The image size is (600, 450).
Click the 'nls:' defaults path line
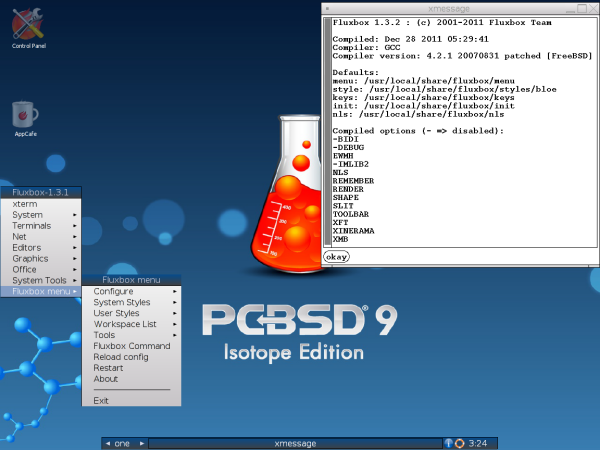click(x=418, y=114)
